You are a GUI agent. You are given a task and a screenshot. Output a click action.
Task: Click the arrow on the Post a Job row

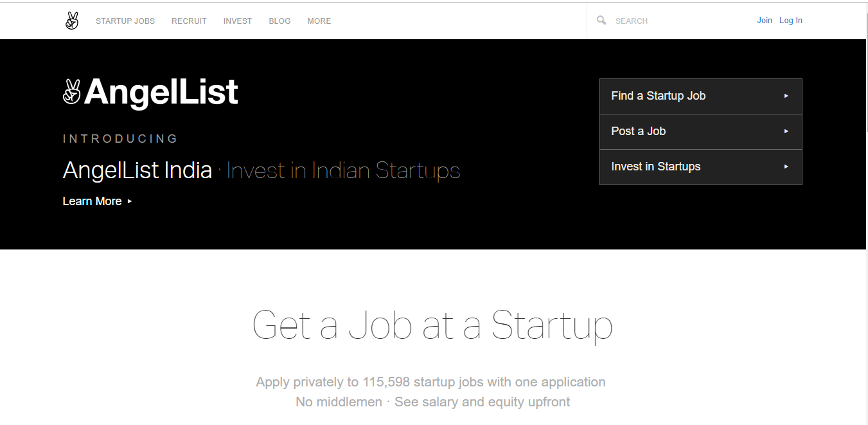[x=786, y=131]
